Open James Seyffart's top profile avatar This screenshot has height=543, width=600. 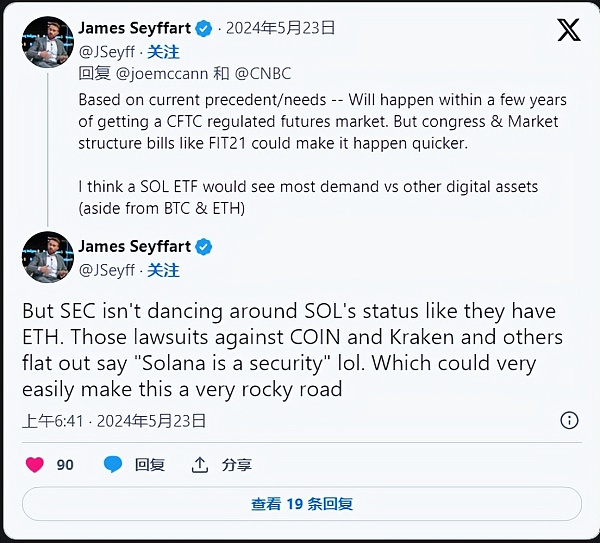(48, 41)
